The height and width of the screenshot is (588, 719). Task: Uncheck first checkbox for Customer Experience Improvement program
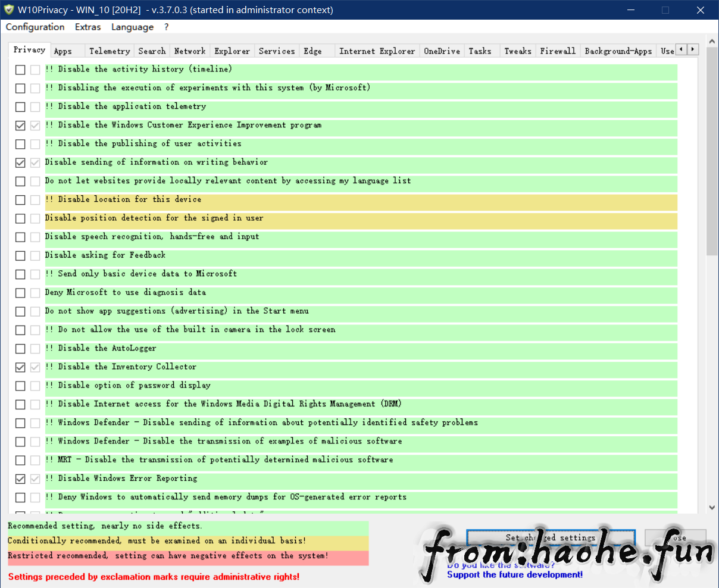coord(20,126)
